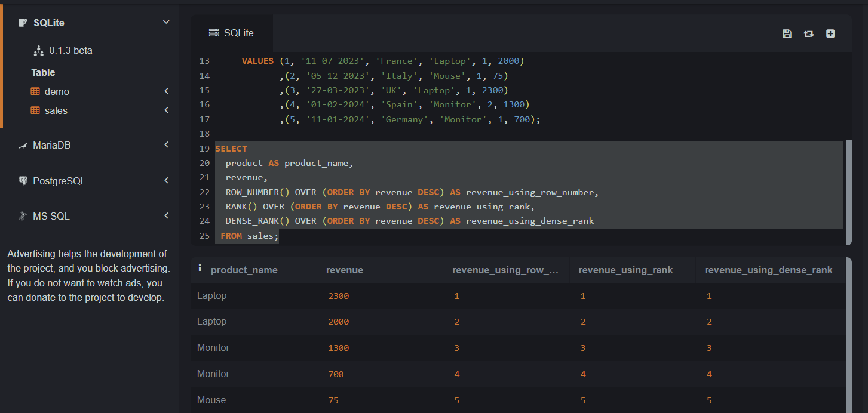This screenshot has height=413, width=868.
Task: Click the PostgreSQL elephant icon
Action: coord(23,181)
